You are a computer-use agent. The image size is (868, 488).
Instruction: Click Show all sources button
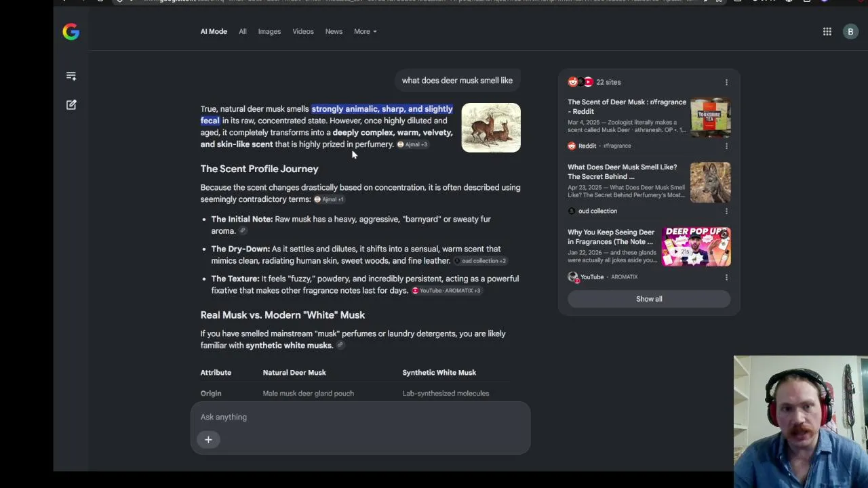[x=649, y=299]
